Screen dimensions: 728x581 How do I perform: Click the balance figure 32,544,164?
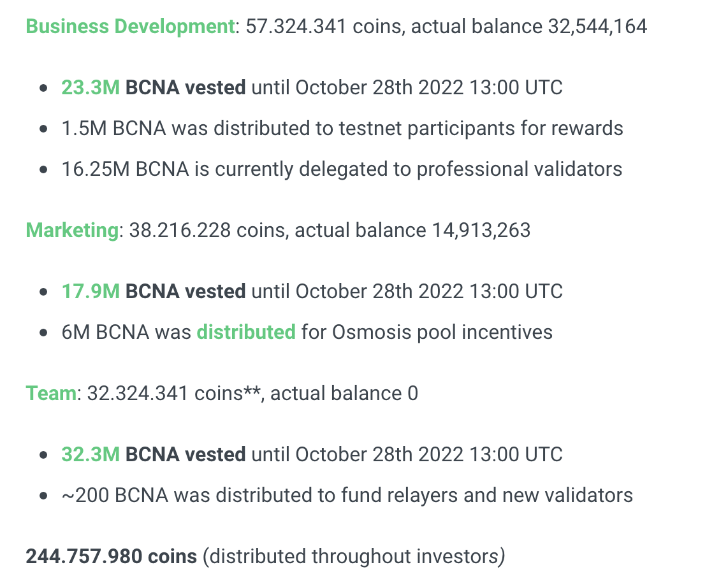pos(597,27)
